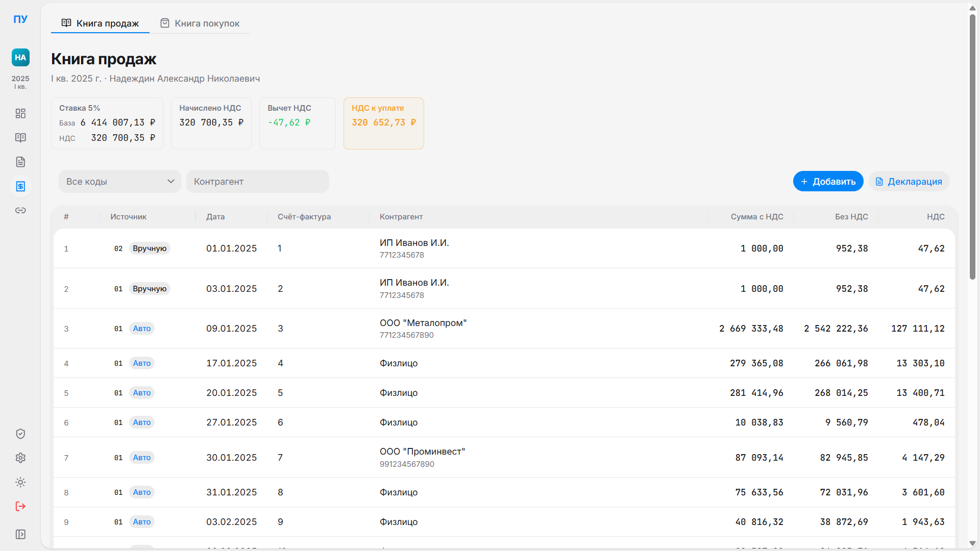This screenshot has height=551, width=980.
Task: Open the documents page icon in sidebar
Action: point(20,162)
